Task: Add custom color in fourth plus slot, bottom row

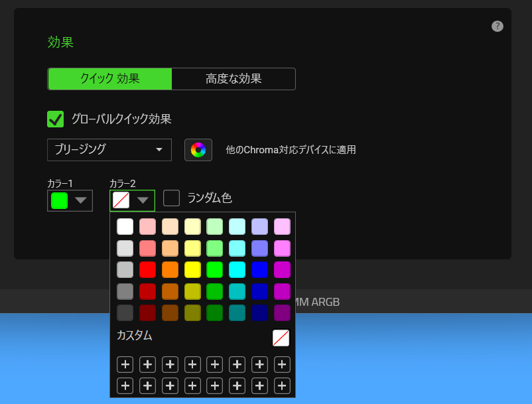Action: tap(192, 385)
